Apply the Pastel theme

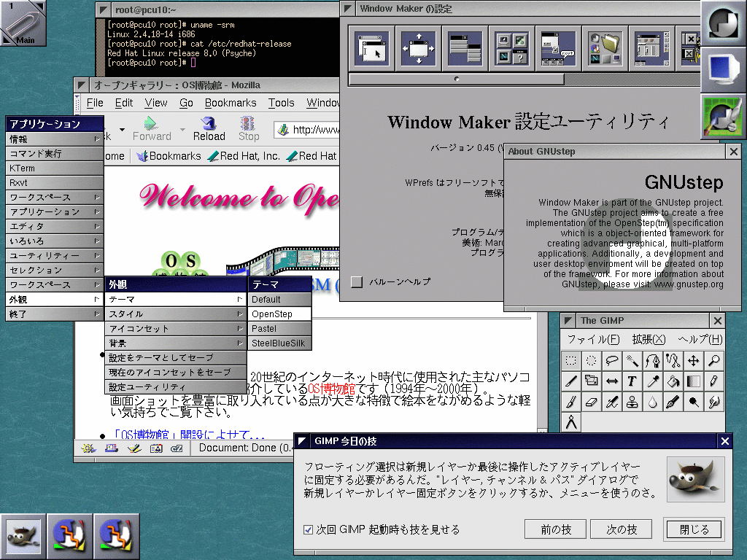coord(279,329)
